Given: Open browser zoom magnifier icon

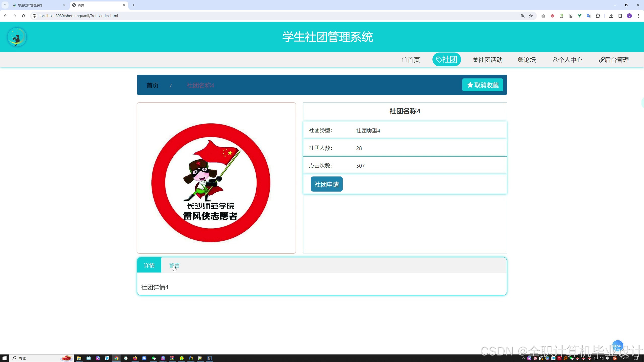Looking at the screenshot, I should tap(522, 16).
